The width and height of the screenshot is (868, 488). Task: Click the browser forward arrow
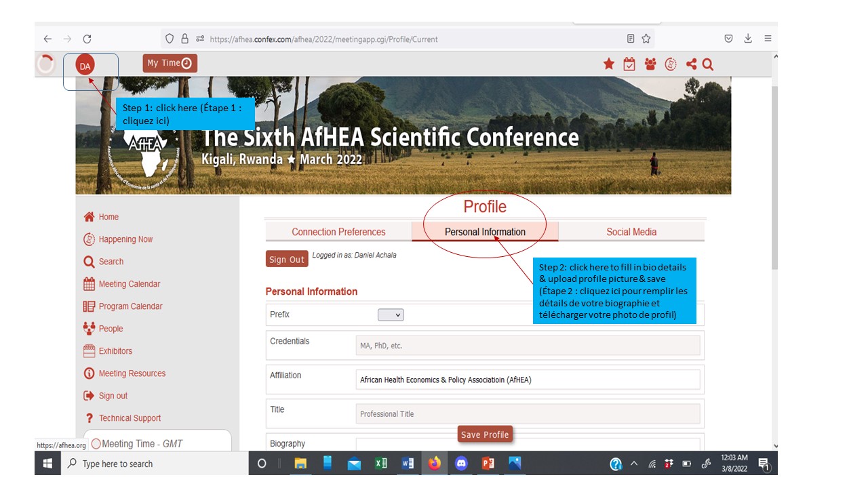click(67, 39)
